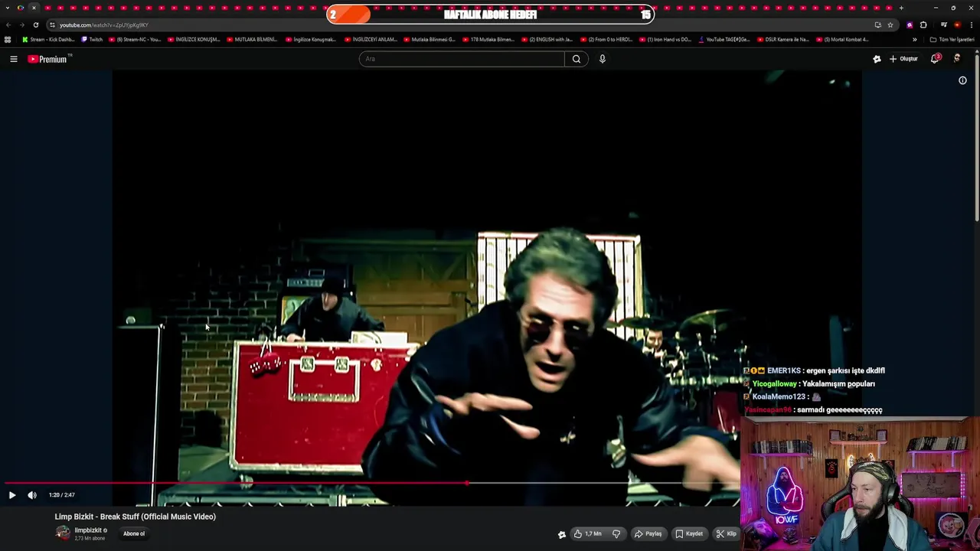Image resolution: width=980 pixels, height=551 pixels.
Task: Open the MUTLAKA BİLMENİ bookmark
Action: [x=252, y=40]
